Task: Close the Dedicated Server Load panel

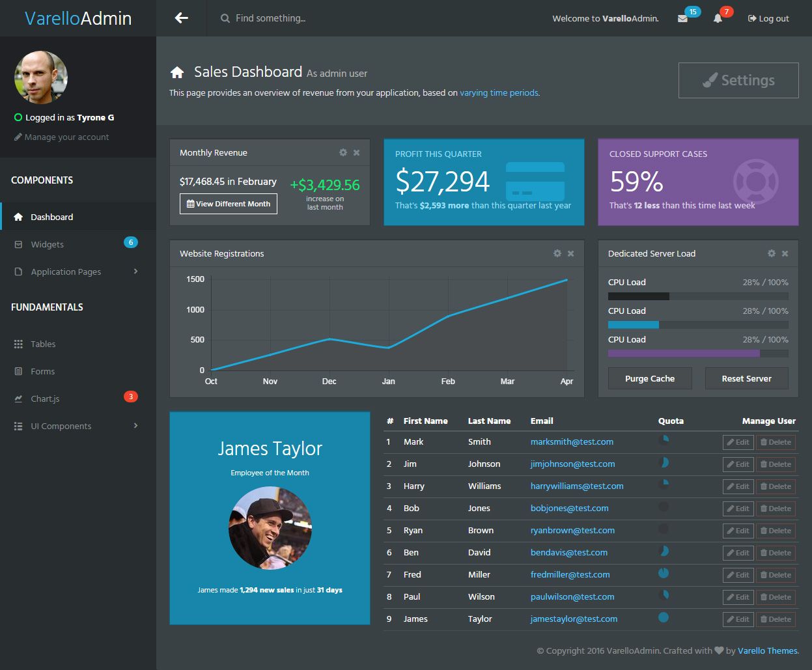Action: click(x=785, y=253)
